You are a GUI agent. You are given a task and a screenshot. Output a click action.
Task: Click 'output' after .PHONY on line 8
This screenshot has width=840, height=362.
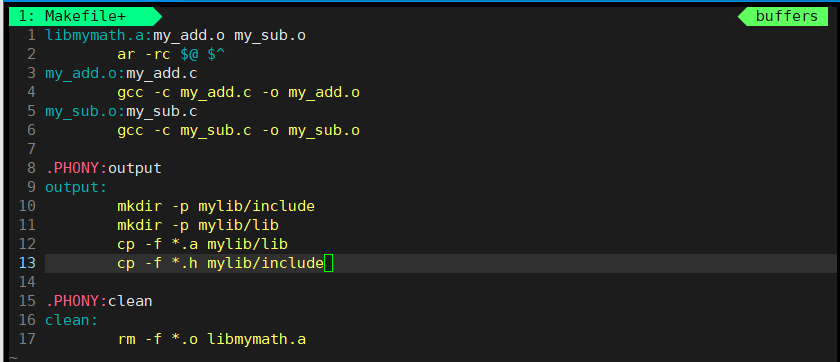click(x=135, y=169)
